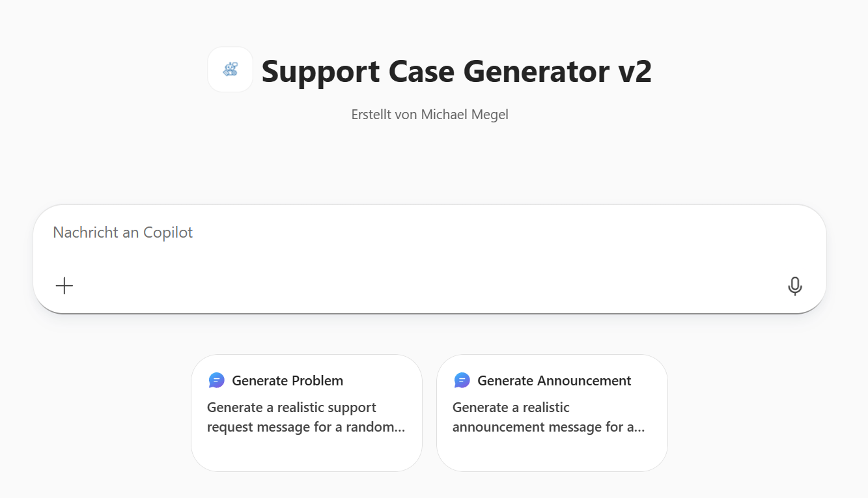Click "Generate a realistic announcement message" description
Viewport: 868px width, 498px height.
pos(511,408)
